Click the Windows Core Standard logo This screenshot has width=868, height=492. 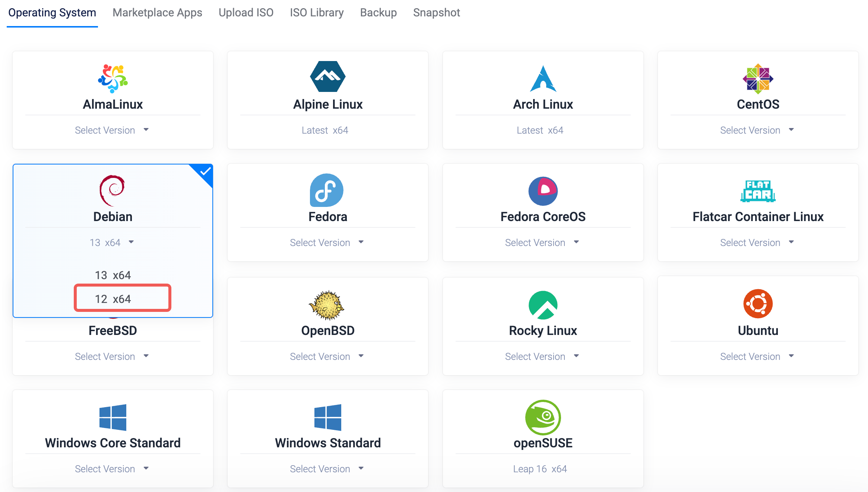tap(113, 417)
